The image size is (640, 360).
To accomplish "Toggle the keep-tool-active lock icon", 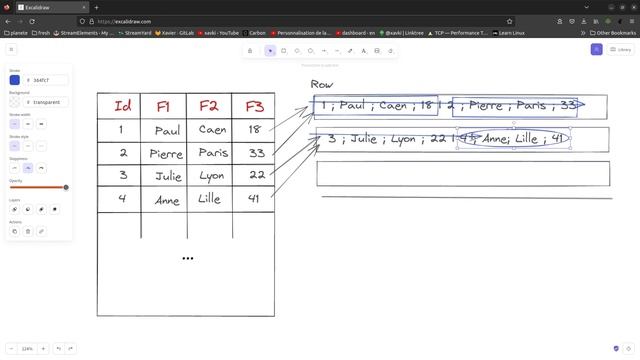I will 250,51.
